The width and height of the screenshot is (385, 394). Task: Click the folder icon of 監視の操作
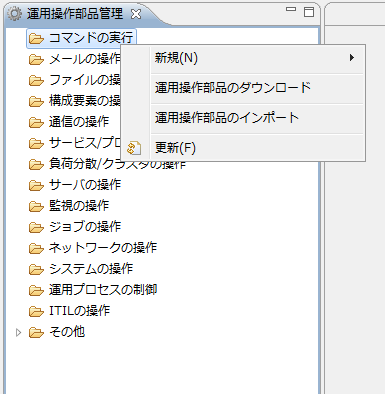tap(36, 207)
